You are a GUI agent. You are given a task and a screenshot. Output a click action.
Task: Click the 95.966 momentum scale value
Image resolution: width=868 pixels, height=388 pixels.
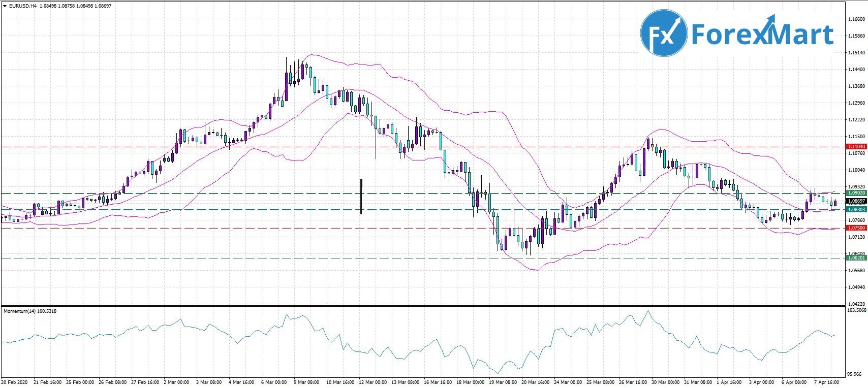855,374
